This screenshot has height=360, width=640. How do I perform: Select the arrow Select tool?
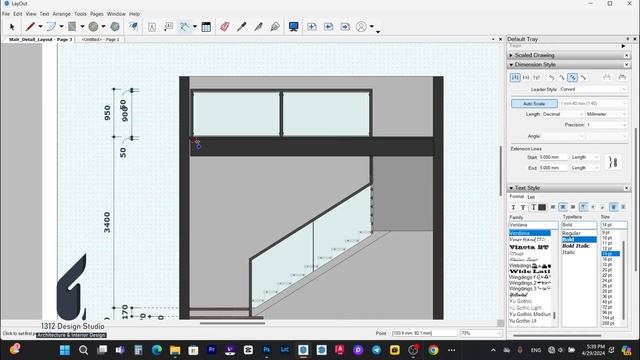[x=12, y=27]
